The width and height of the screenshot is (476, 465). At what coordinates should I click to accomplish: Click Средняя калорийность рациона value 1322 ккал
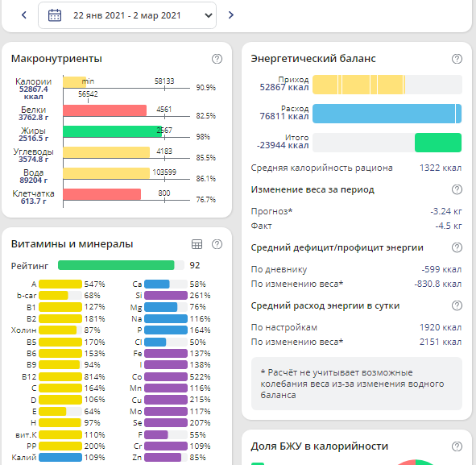(441, 168)
